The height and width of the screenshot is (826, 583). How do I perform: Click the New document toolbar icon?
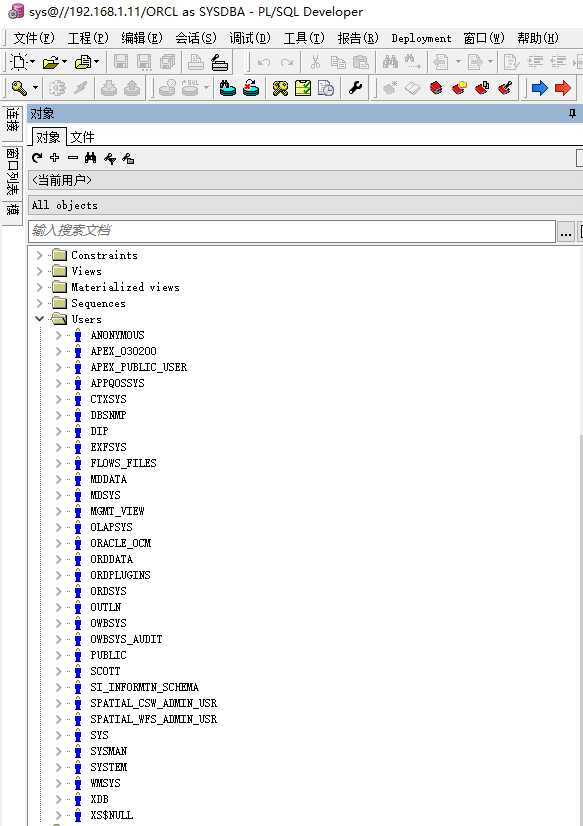point(19,62)
